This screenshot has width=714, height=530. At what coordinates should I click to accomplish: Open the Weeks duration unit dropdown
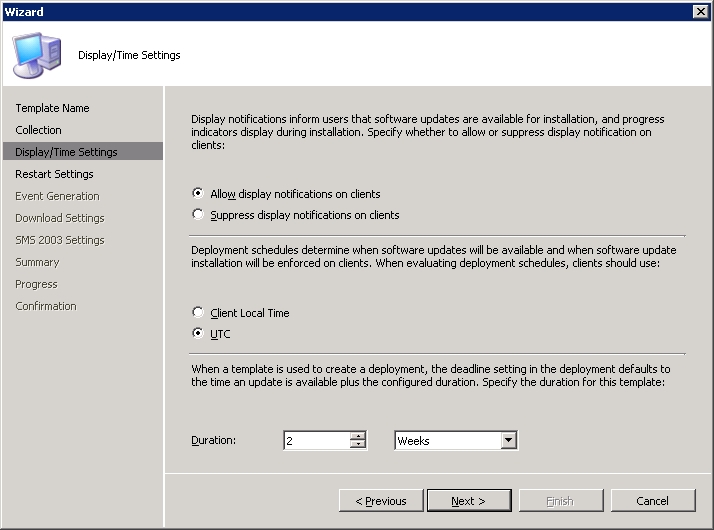(509, 440)
